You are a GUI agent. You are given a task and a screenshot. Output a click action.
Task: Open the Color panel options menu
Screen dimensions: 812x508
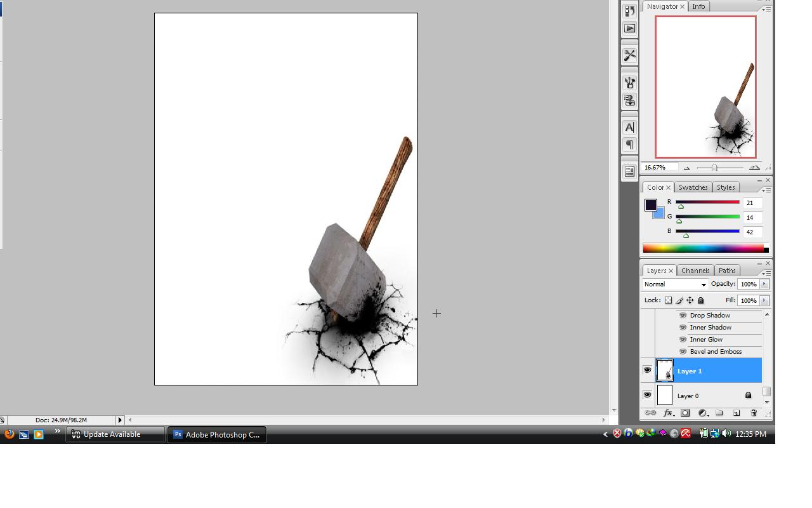pos(766,190)
